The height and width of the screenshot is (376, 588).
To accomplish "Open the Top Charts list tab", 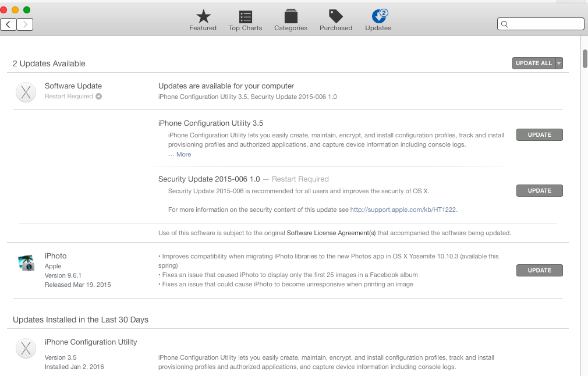I will (245, 20).
